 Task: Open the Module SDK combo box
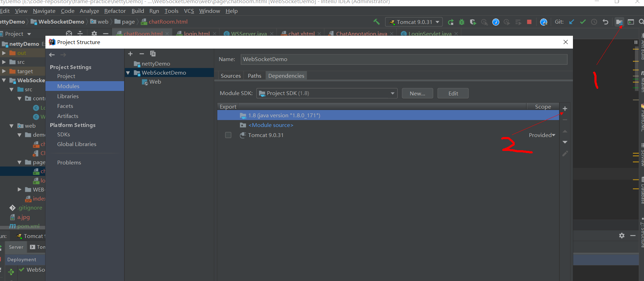coord(327,93)
